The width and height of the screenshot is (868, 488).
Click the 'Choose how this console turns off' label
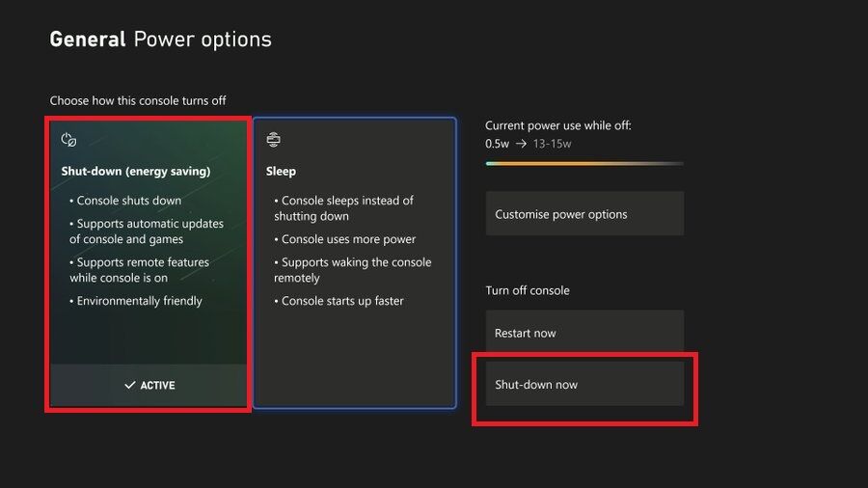138,100
